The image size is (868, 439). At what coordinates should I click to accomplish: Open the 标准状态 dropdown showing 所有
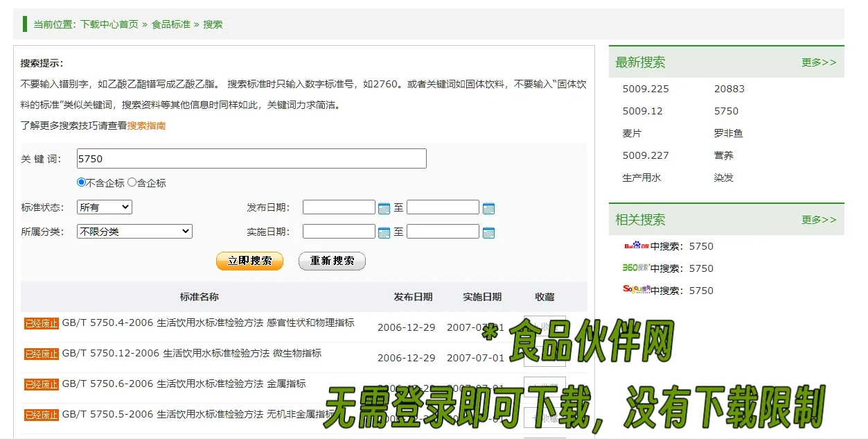click(x=104, y=207)
